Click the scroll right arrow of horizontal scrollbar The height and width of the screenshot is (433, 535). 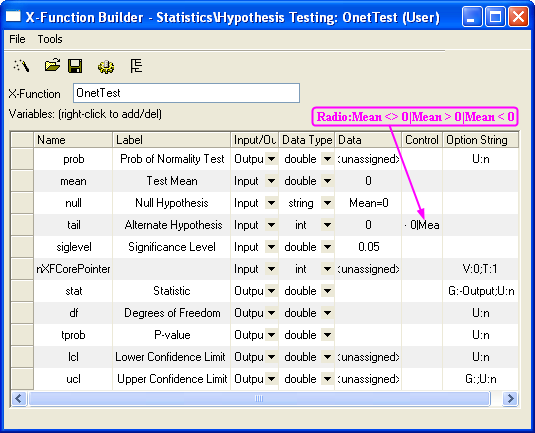pyautogui.click(x=510, y=399)
